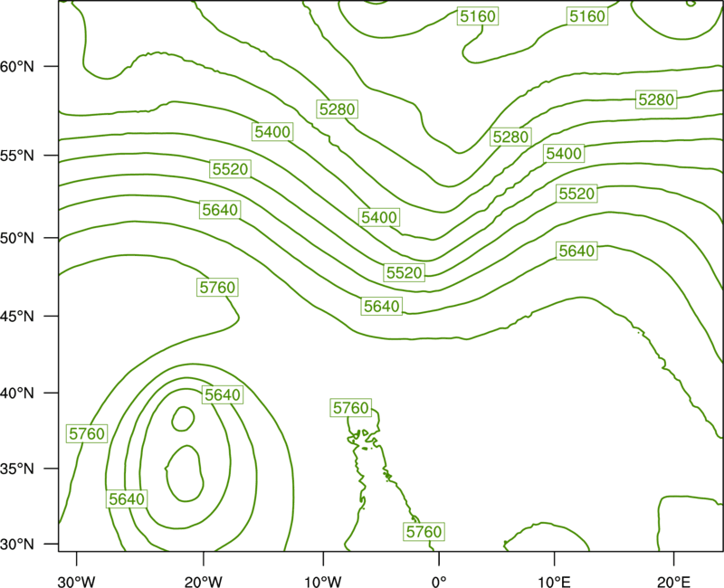Click the western 5160 contour label
Image resolution: width=724 pixels, height=588 pixels.
(478, 16)
